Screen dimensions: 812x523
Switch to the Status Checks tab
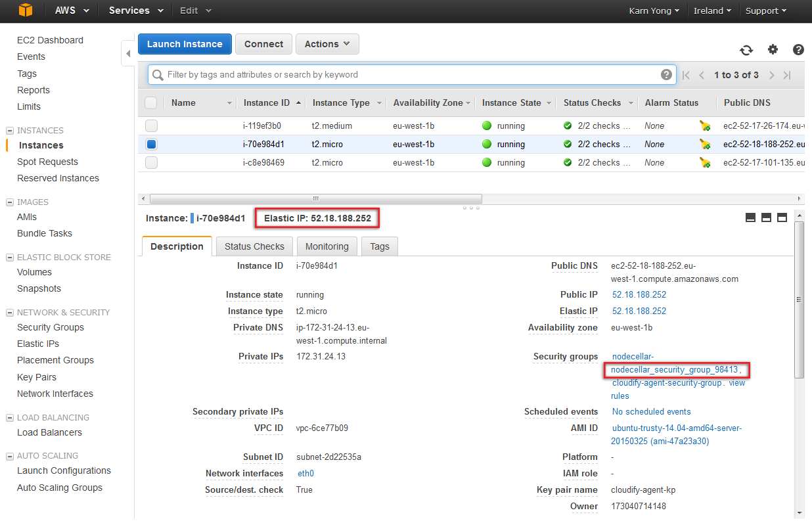pos(254,246)
